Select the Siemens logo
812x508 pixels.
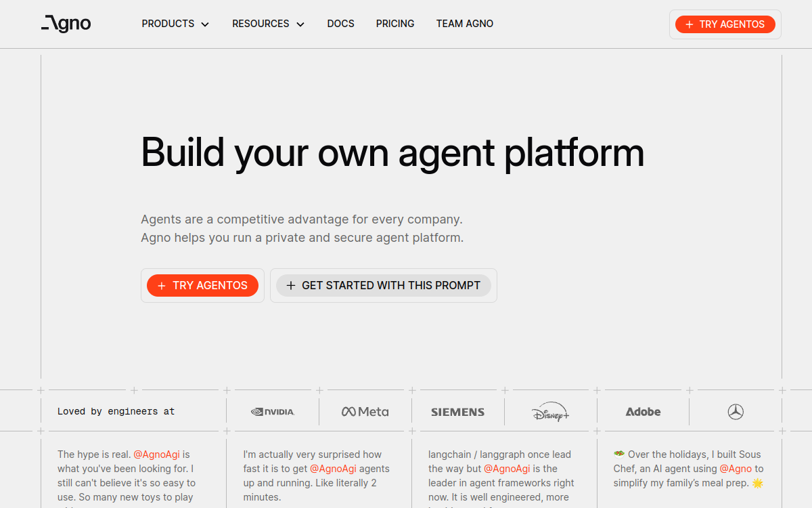click(458, 412)
